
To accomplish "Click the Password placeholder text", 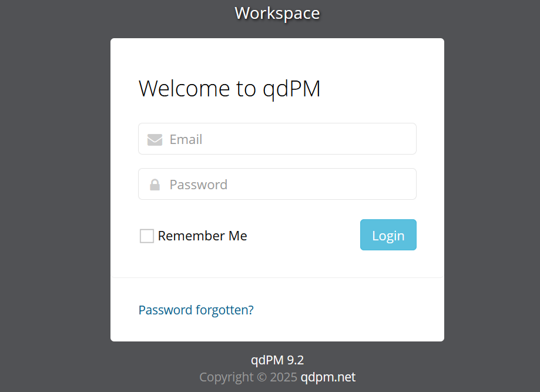I will click(x=198, y=185).
